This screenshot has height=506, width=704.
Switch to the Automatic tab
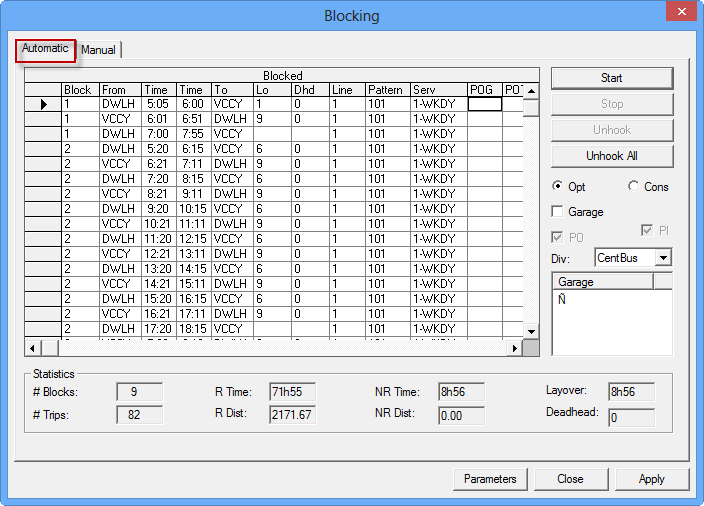45,49
